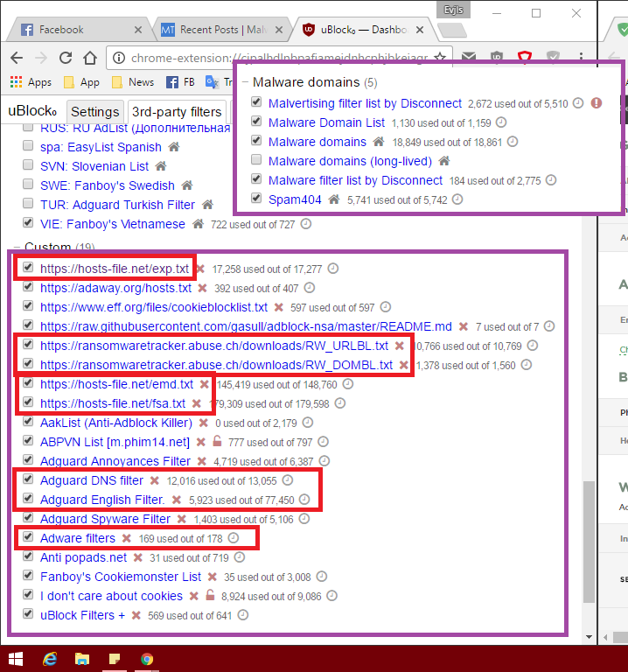Click the scrollbar down arrow
The width and height of the screenshot is (628, 672).
point(589,637)
